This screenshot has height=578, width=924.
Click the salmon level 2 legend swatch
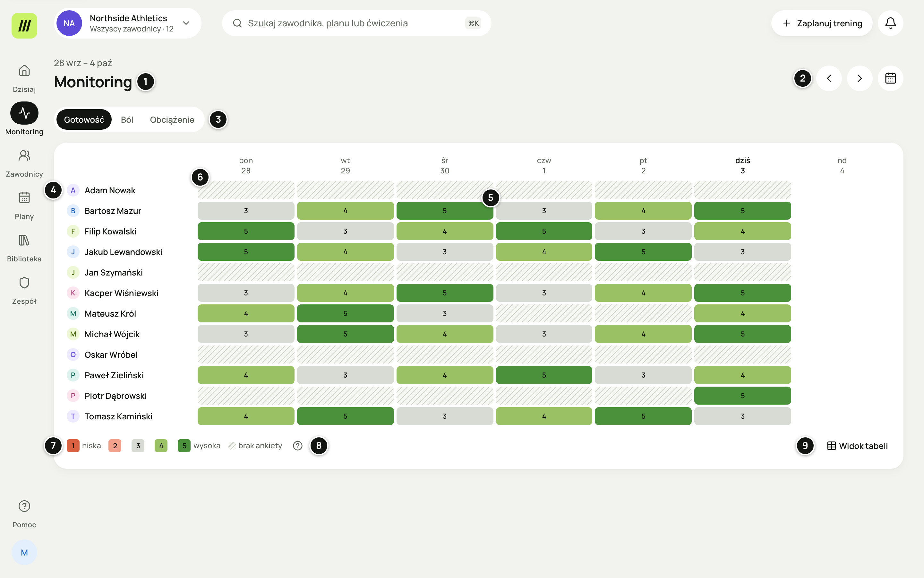tap(115, 446)
